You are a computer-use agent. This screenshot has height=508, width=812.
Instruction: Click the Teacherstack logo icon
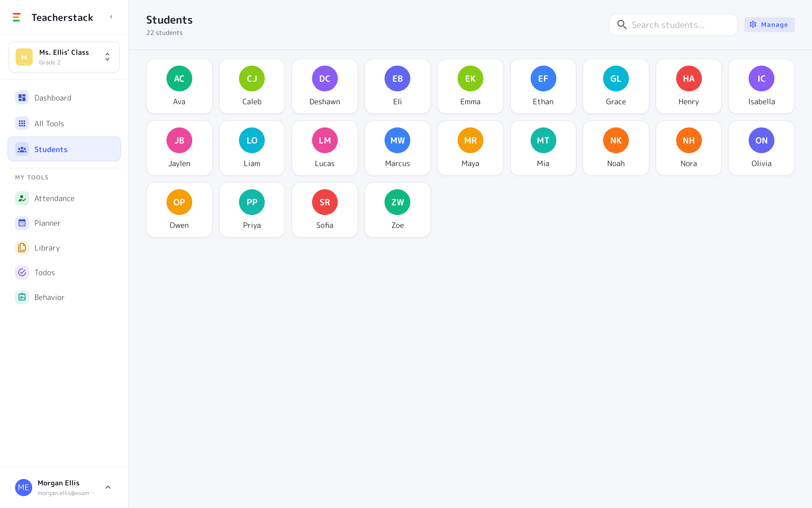click(x=16, y=17)
